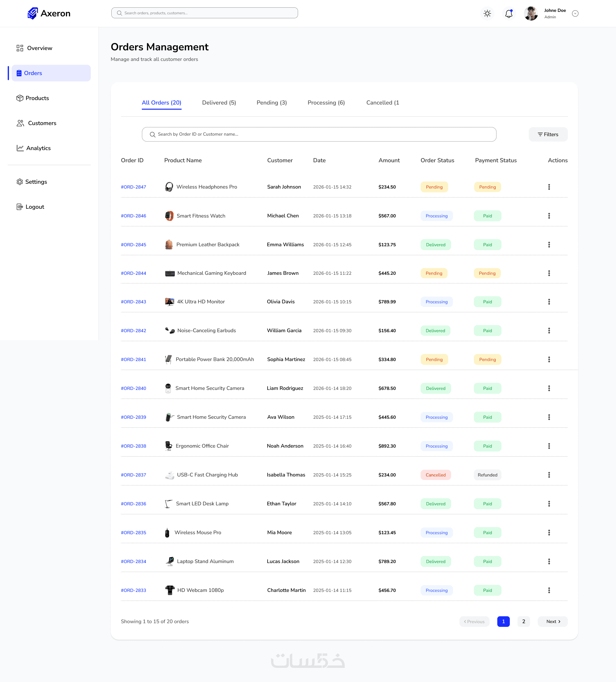Switch to the Processing (6) tab

tap(326, 103)
